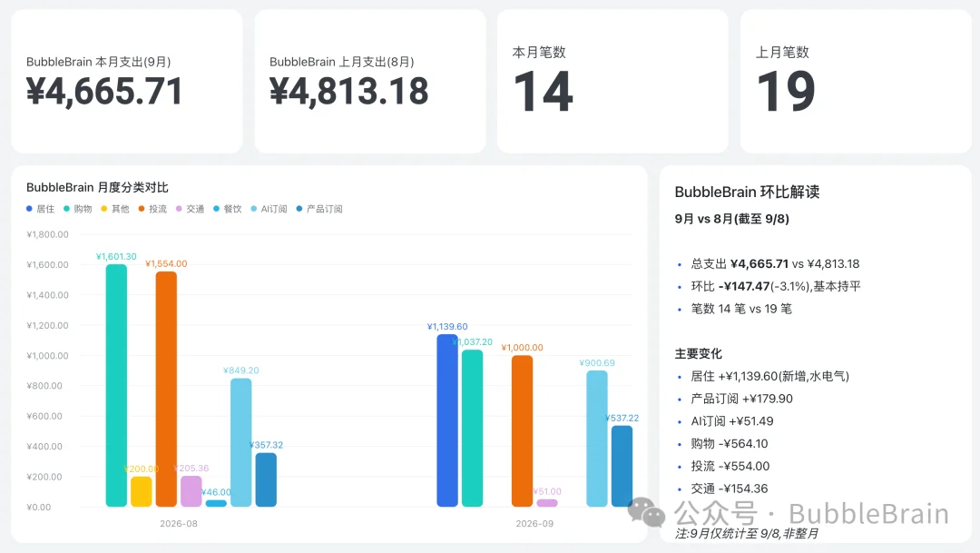Click the '笔数 14 笔 vs 19 笔' bullet

[741, 309]
